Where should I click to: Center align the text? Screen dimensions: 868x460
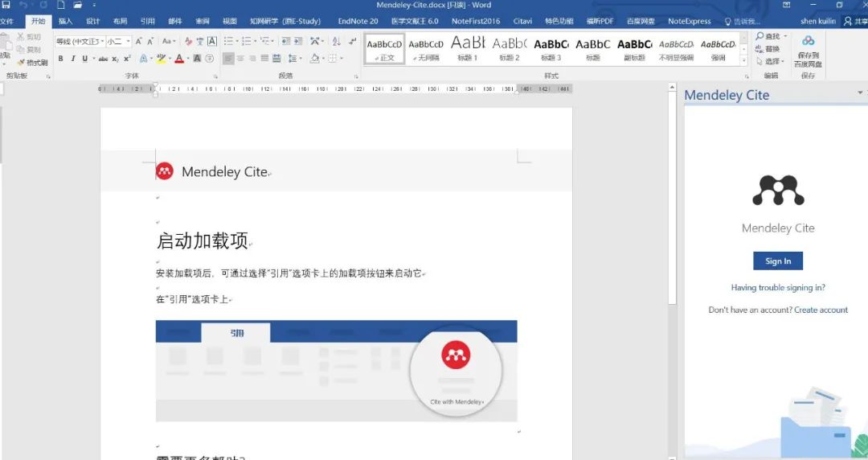(x=240, y=59)
